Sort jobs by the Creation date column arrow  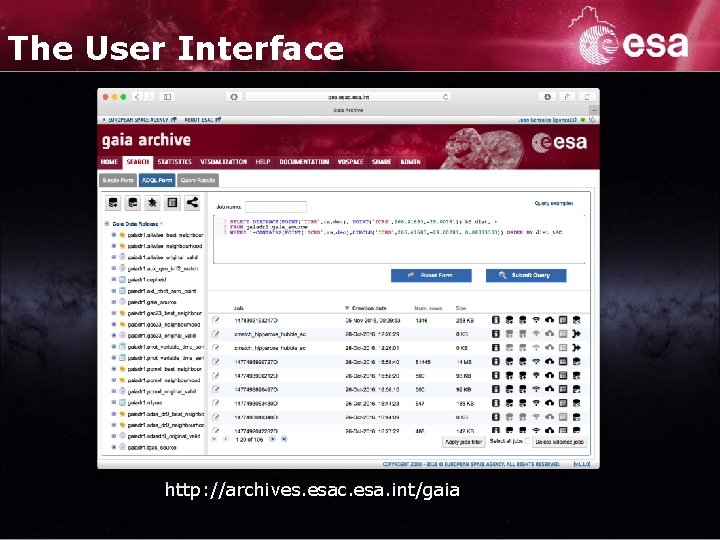coord(347,308)
